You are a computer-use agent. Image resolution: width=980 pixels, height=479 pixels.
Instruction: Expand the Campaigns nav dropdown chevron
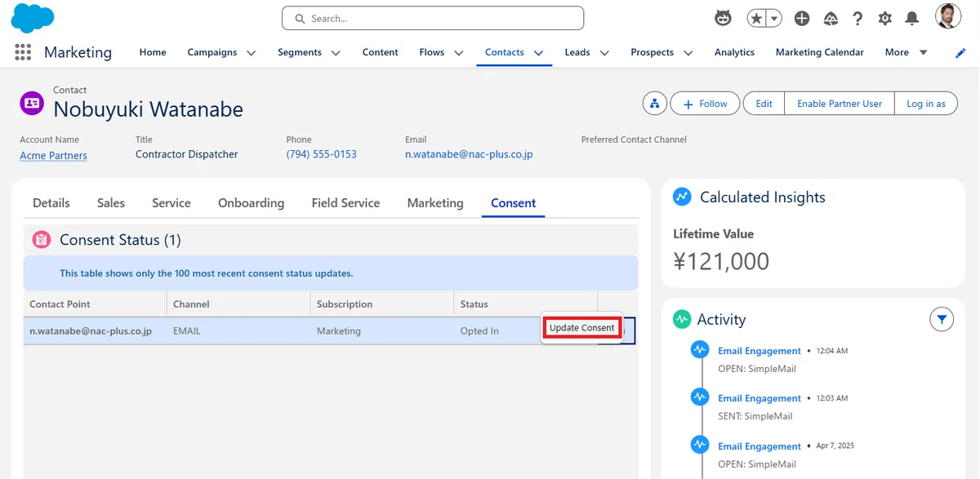coord(251,53)
